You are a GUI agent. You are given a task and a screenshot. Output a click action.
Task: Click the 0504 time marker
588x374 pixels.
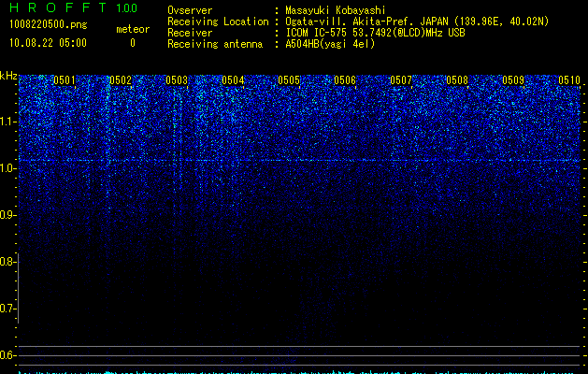233,80
